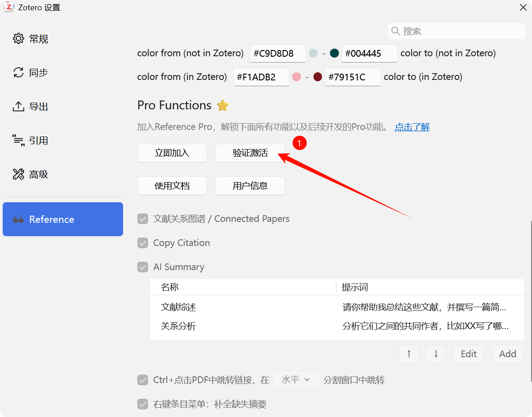Open the 用户信息 user info button
Viewport: 532px width, 417px height.
point(250,186)
